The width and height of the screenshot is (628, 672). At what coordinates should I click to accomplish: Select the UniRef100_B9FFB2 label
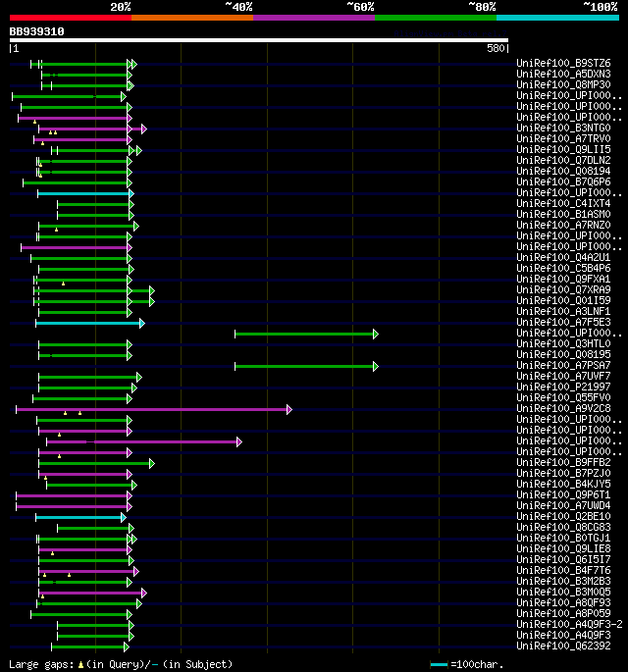click(x=563, y=462)
